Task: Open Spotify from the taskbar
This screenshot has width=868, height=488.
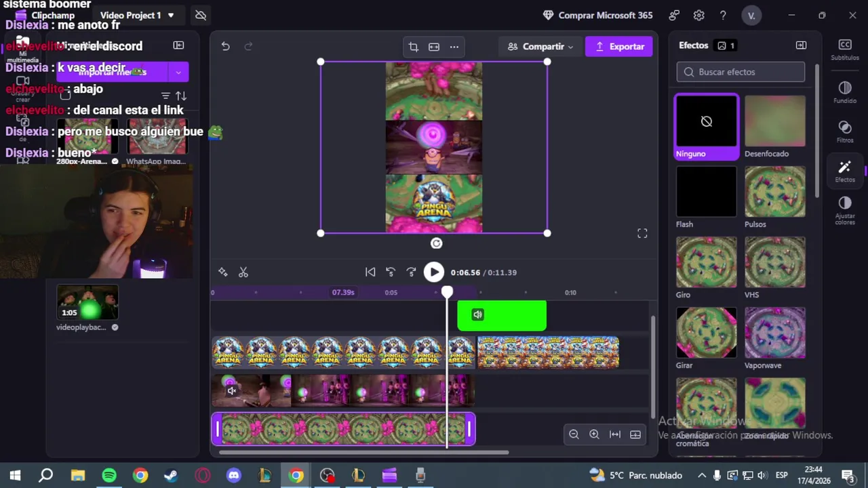Action: click(108, 475)
